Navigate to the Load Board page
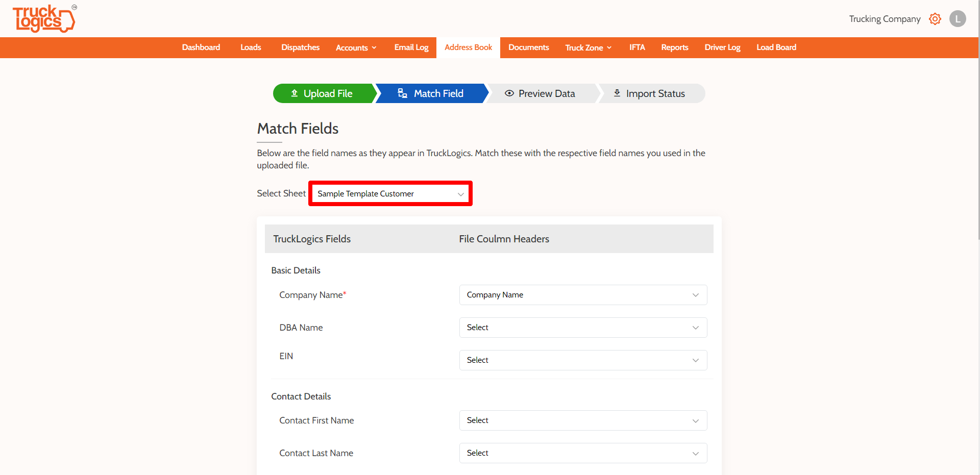Image resolution: width=980 pixels, height=475 pixels. click(776, 47)
